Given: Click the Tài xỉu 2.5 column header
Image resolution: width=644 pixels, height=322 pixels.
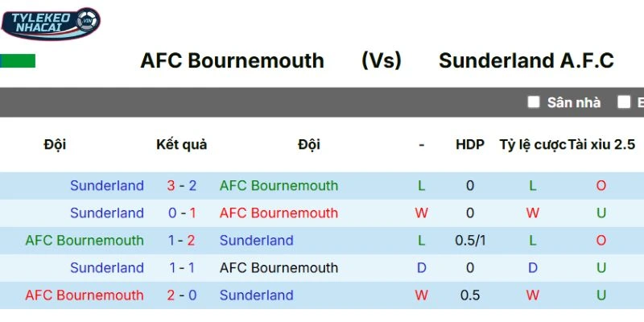Looking at the screenshot, I should pyautogui.click(x=601, y=145).
